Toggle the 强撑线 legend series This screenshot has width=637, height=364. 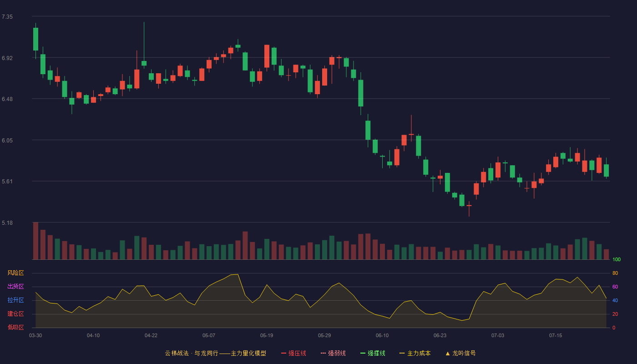click(x=373, y=353)
